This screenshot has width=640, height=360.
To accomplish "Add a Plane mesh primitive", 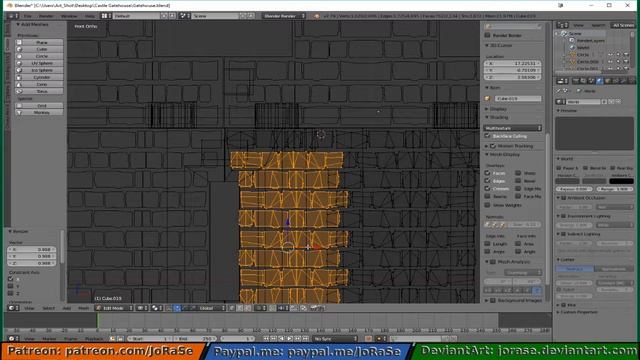I will 39,42.
